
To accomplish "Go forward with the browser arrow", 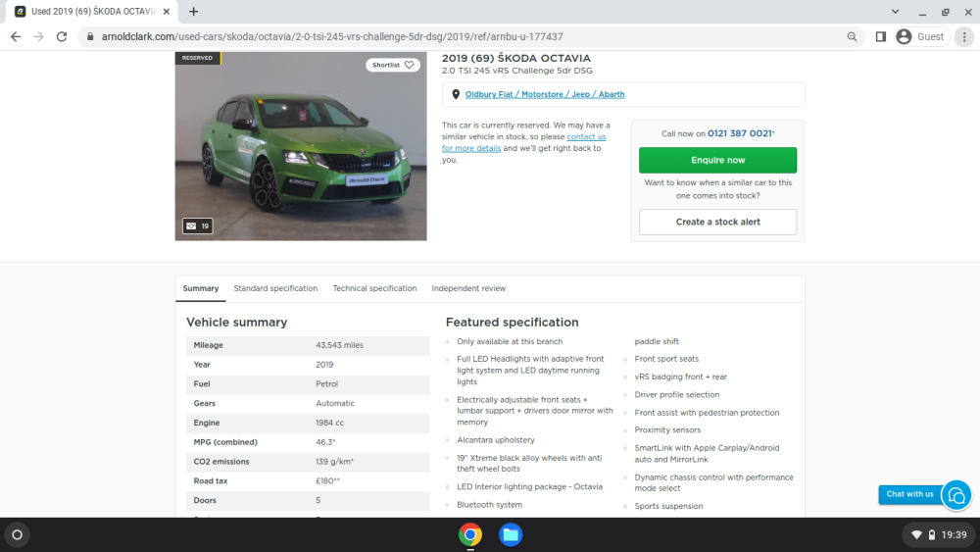I will (39, 37).
